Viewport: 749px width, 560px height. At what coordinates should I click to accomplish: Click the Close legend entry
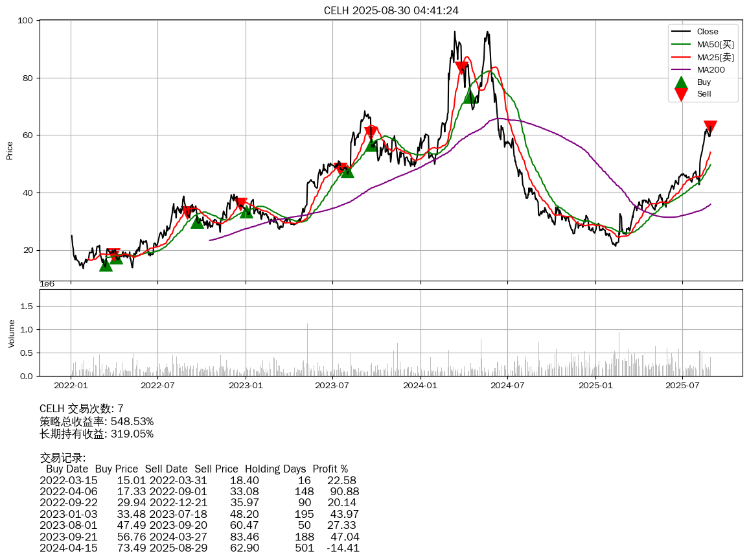(707, 32)
